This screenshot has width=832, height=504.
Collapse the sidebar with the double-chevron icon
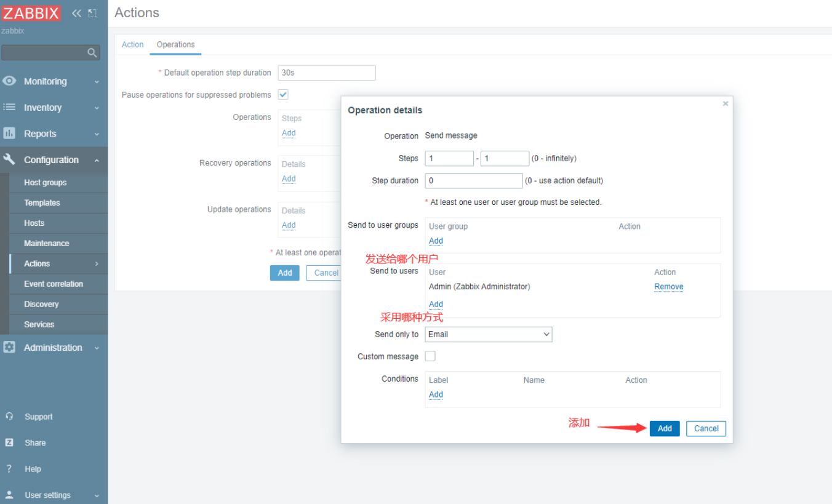point(76,13)
